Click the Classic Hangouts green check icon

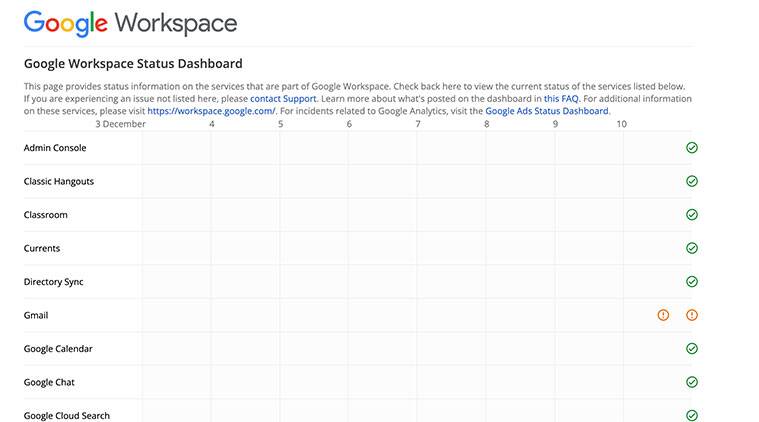coord(692,181)
